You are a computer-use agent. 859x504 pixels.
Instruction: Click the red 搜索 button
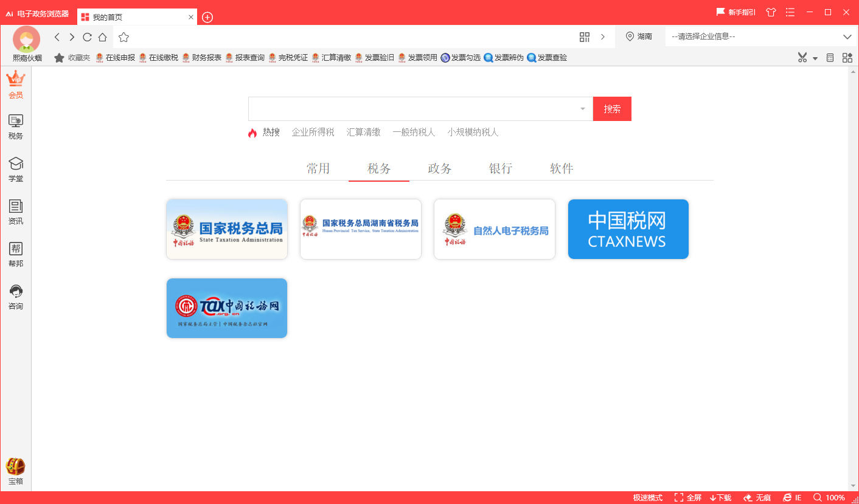pos(612,109)
